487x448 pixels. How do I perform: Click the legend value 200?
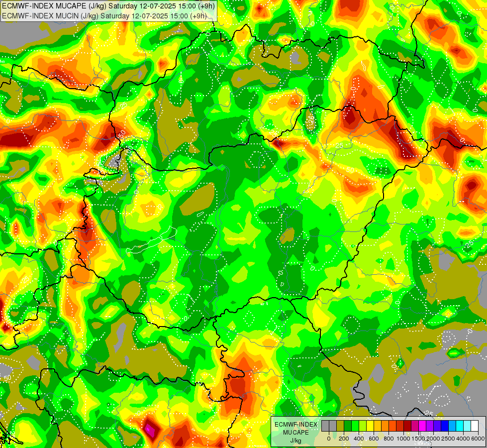point(344,439)
